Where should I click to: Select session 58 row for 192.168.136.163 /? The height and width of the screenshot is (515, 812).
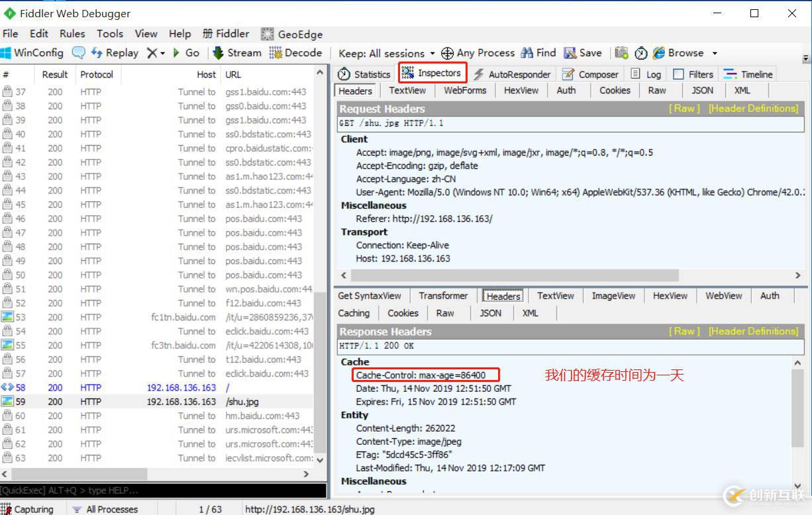(157, 388)
